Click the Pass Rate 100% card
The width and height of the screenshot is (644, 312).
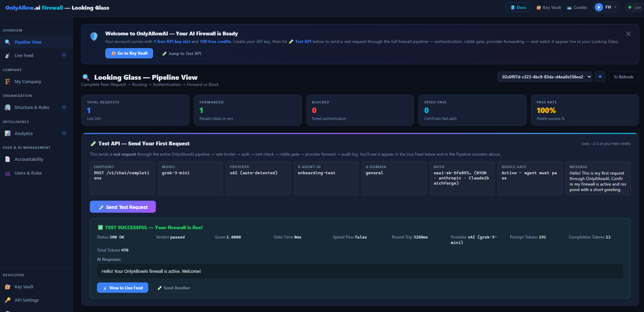[x=585, y=110]
